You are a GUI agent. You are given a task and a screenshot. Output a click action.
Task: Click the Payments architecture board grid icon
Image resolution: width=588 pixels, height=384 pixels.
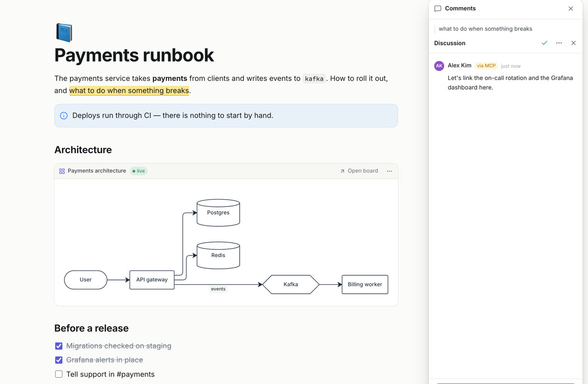(x=62, y=171)
